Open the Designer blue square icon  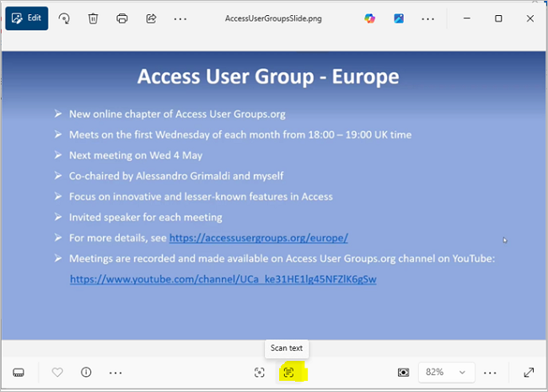tap(399, 19)
